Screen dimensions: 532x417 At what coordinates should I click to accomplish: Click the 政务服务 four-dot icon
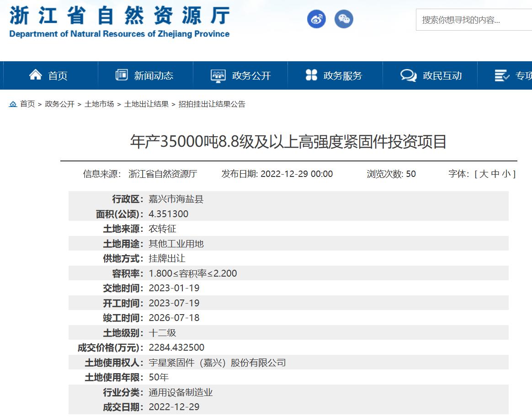click(x=311, y=75)
